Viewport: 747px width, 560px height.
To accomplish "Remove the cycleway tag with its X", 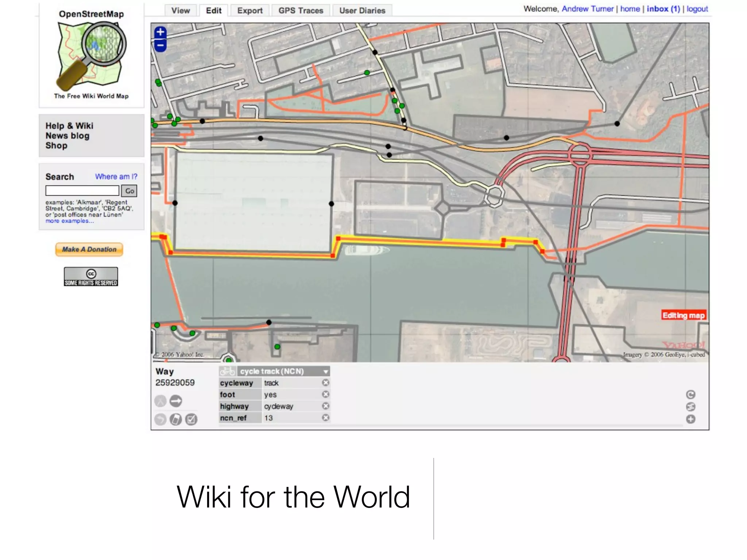I will click(x=326, y=382).
